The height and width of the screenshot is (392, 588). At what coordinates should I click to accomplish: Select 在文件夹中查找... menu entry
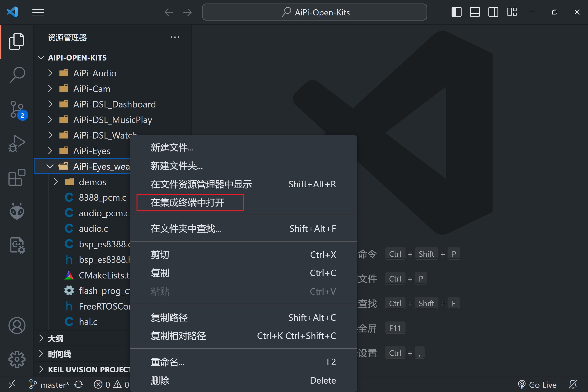[x=243, y=228]
